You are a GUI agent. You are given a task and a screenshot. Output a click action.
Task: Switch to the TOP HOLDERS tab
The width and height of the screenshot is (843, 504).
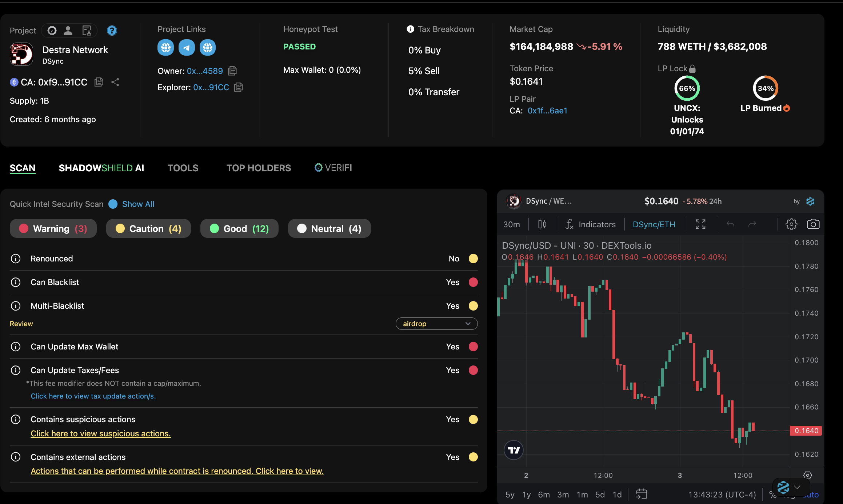[259, 168]
